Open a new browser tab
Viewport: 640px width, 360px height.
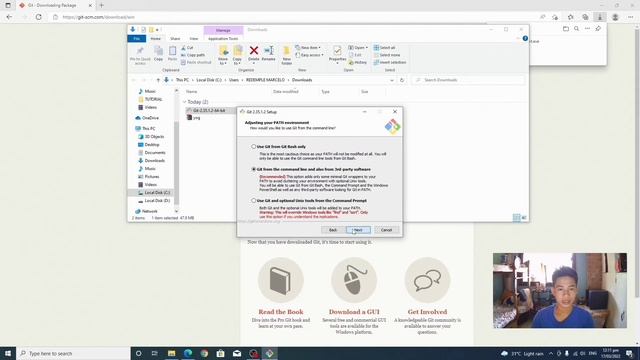point(102,5)
